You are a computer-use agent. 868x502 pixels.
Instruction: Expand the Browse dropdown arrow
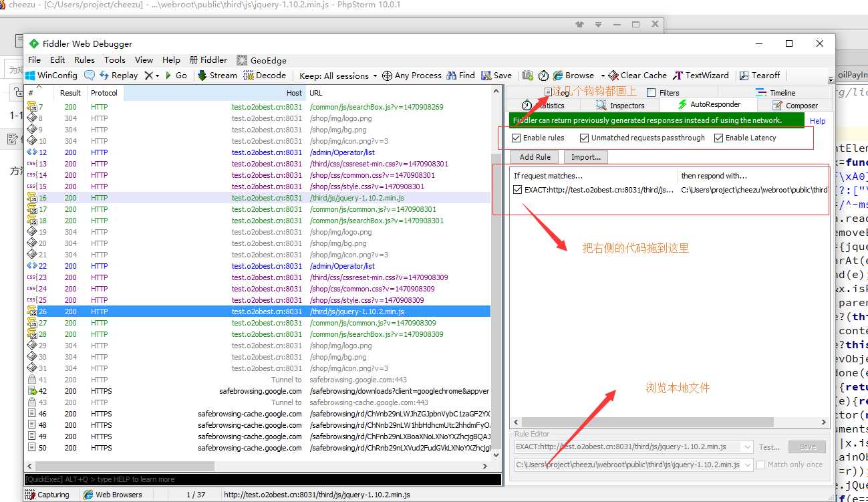pyautogui.click(x=603, y=76)
